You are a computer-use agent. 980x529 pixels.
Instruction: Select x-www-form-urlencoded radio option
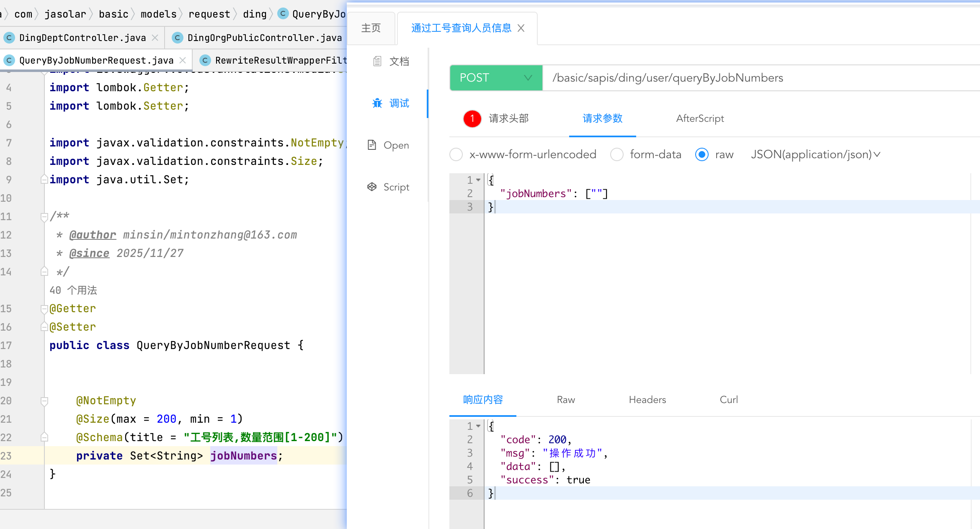click(x=456, y=154)
